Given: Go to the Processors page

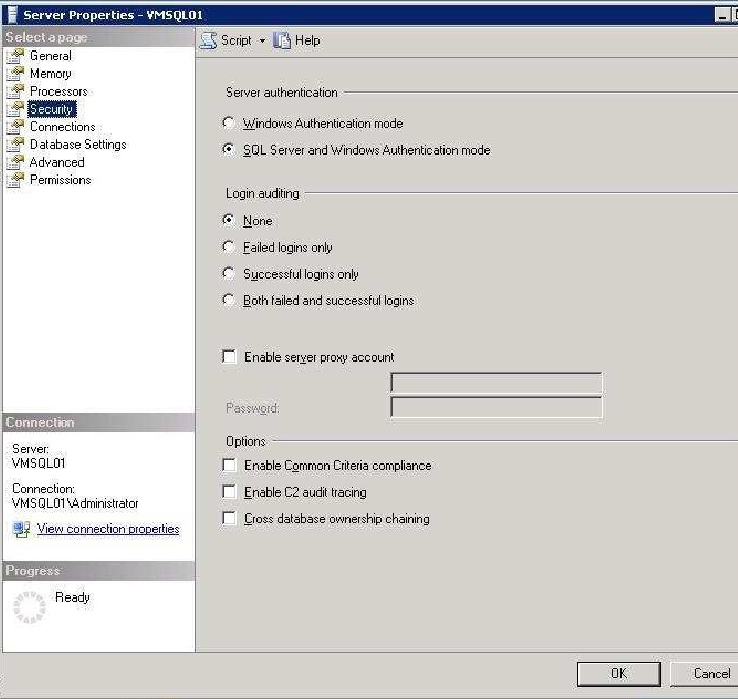Looking at the screenshot, I should click(59, 91).
